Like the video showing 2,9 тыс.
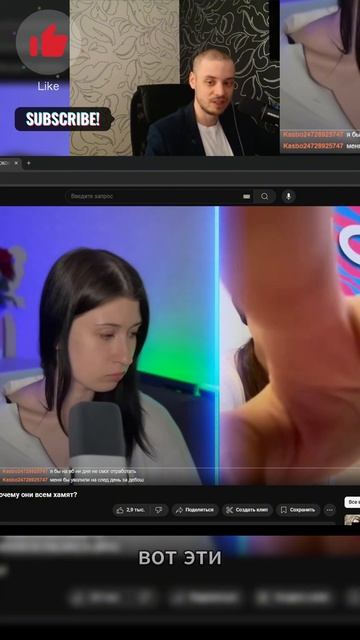 [x=131, y=510]
